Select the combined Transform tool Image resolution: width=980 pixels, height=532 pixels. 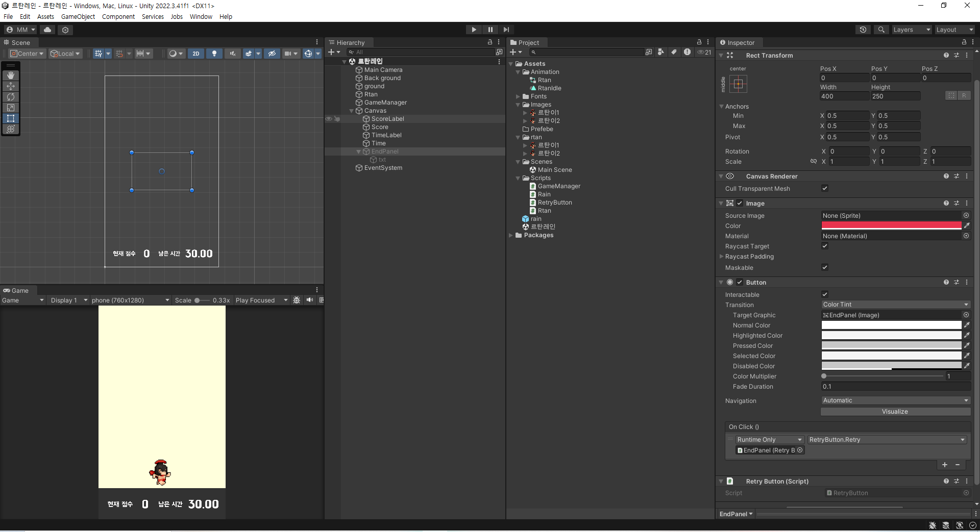11,129
